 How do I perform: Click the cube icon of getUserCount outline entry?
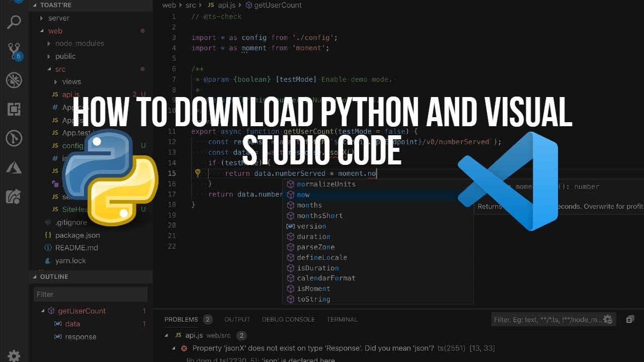[51, 311]
